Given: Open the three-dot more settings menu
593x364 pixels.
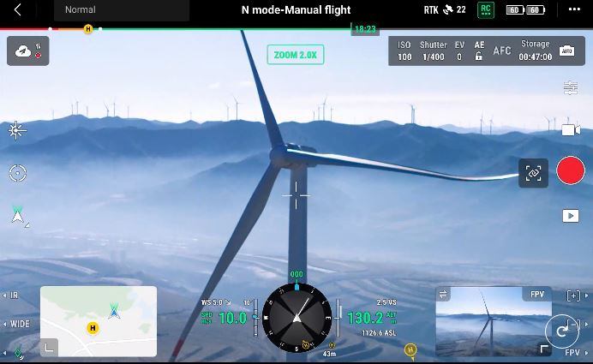Looking at the screenshot, I should (x=574, y=10).
